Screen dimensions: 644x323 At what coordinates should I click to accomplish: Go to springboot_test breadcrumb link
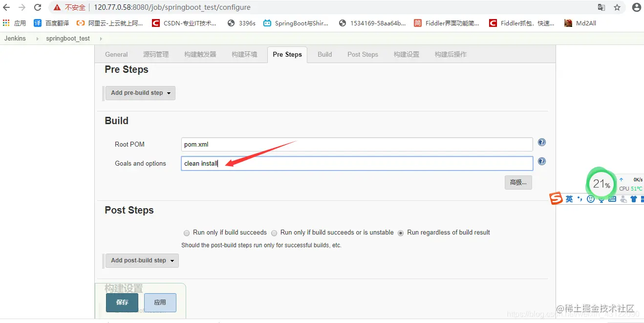click(68, 39)
